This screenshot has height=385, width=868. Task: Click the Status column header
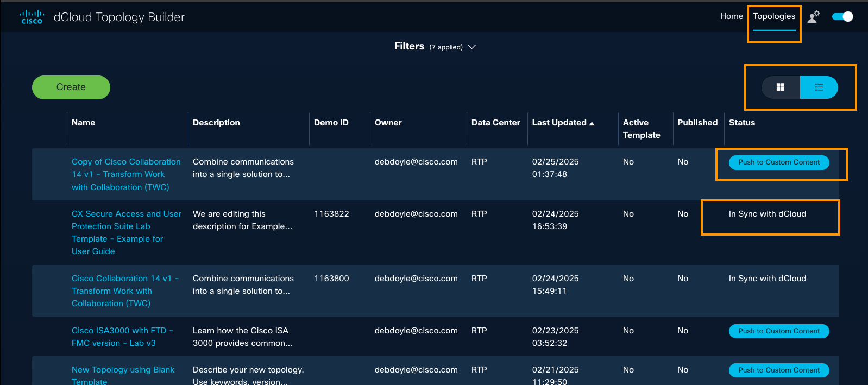coord(742,123)
